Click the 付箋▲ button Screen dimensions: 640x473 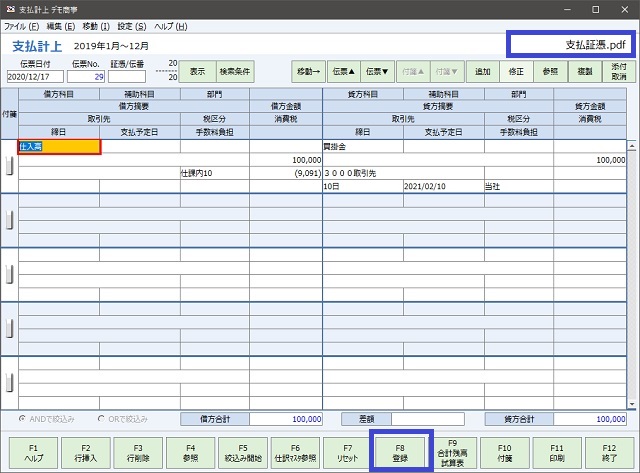coord(413,71)
